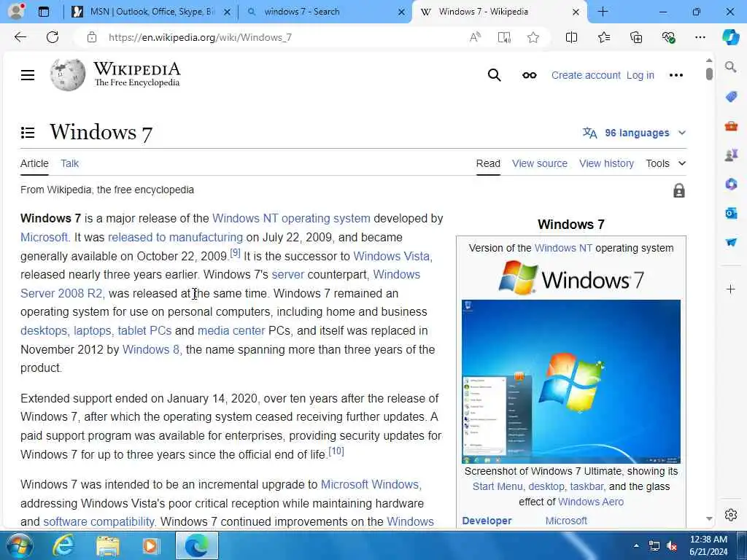Open Windows Explorer folder on taskbar
Viewport: 747px width, 560px height.
tap(108, 546)
